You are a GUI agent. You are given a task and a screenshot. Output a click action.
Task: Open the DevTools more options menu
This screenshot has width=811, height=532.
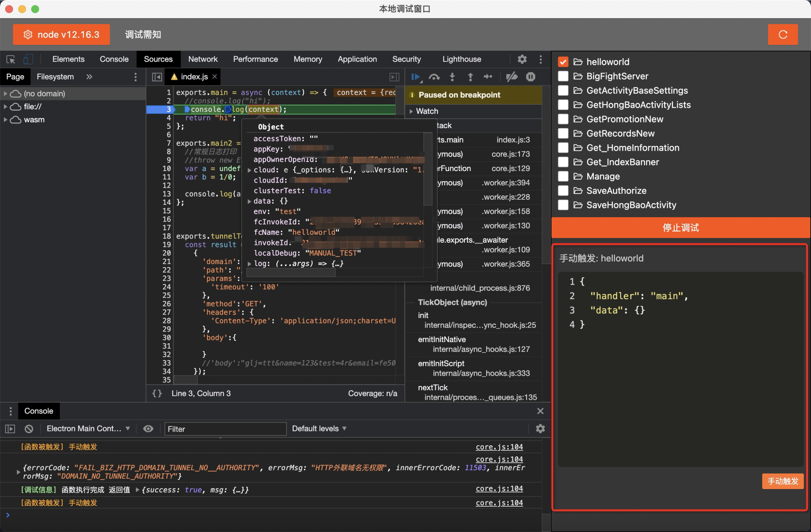(x=540, y=59)
